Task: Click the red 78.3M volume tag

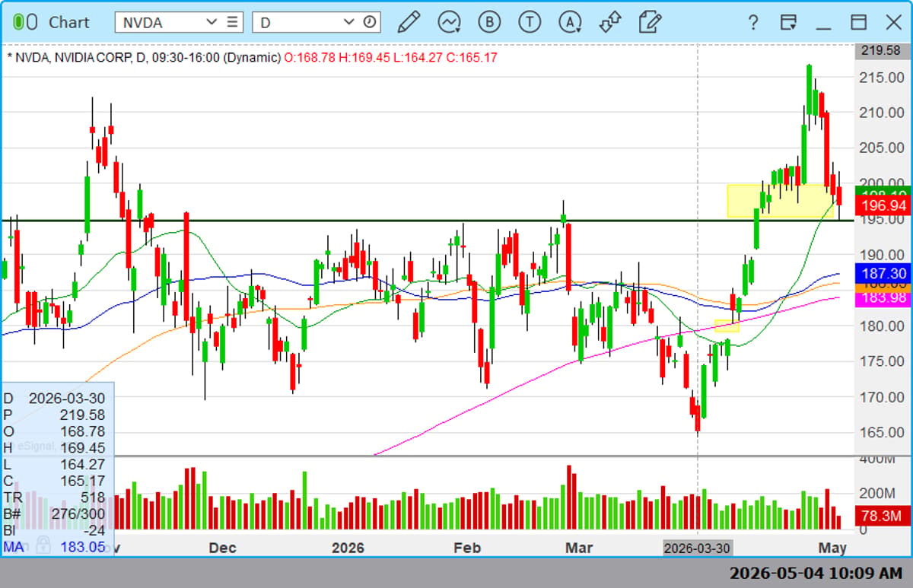Action: pyautogui.click(x=883, y=516)
